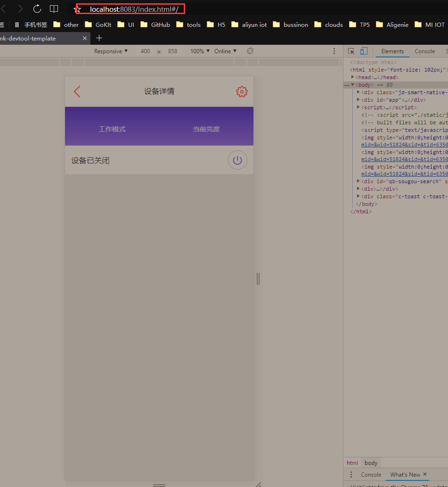The height and width of the screenshot is (487, 448).
Task: Toggle the device toolbar icon
Action: [x=363, y=51]
